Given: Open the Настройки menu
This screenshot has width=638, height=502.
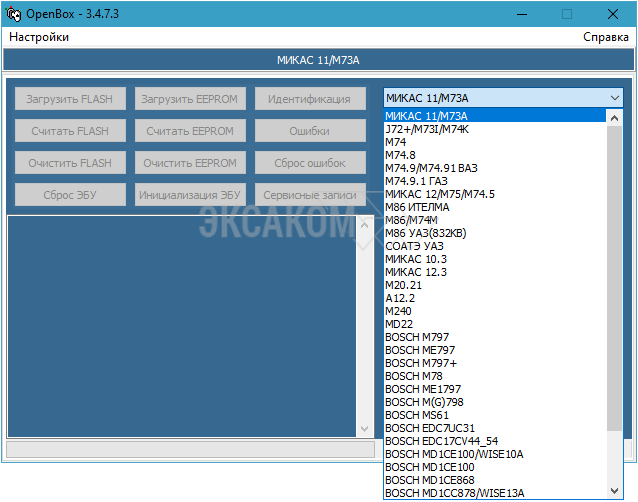Looking at the screenshot, I should (39, 37).
